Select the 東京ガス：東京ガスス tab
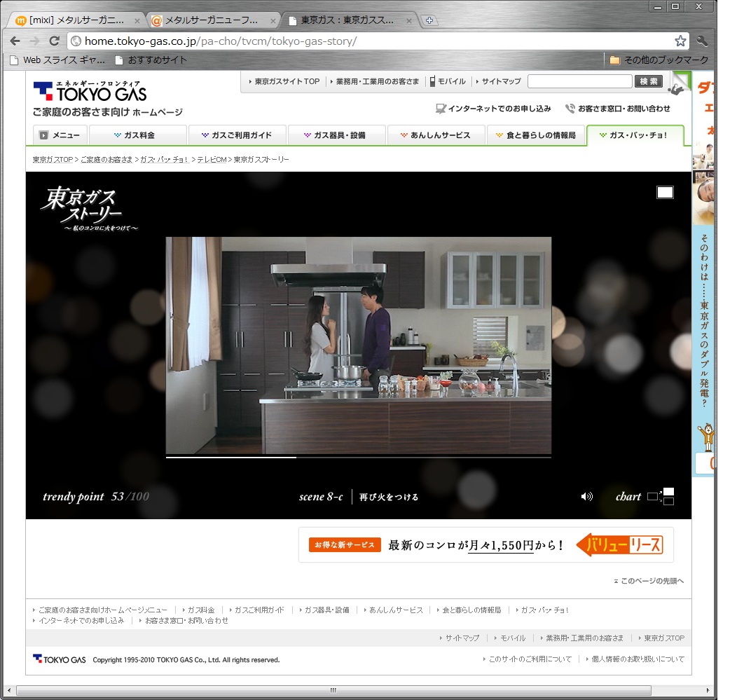The height and width of the screenshot is (700, 751). pos(347,20)
